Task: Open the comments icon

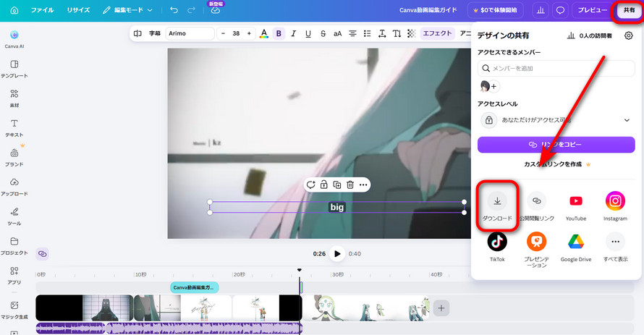Action: coord(560,10)
